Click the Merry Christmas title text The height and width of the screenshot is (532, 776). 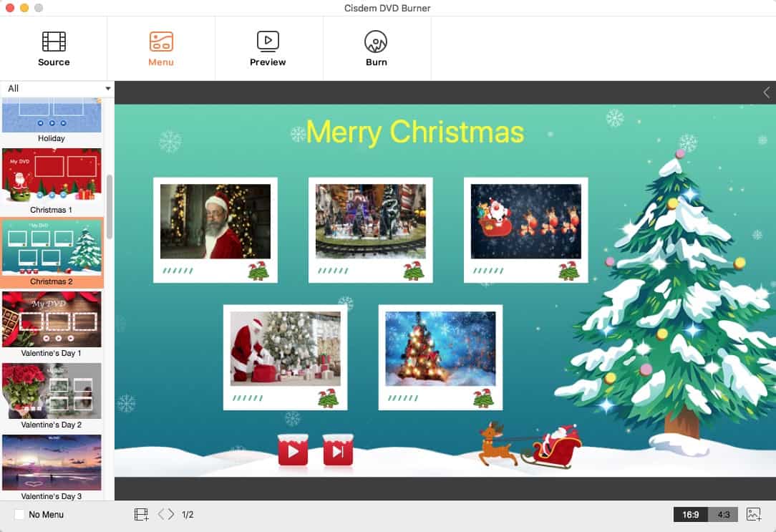point(414,132)
